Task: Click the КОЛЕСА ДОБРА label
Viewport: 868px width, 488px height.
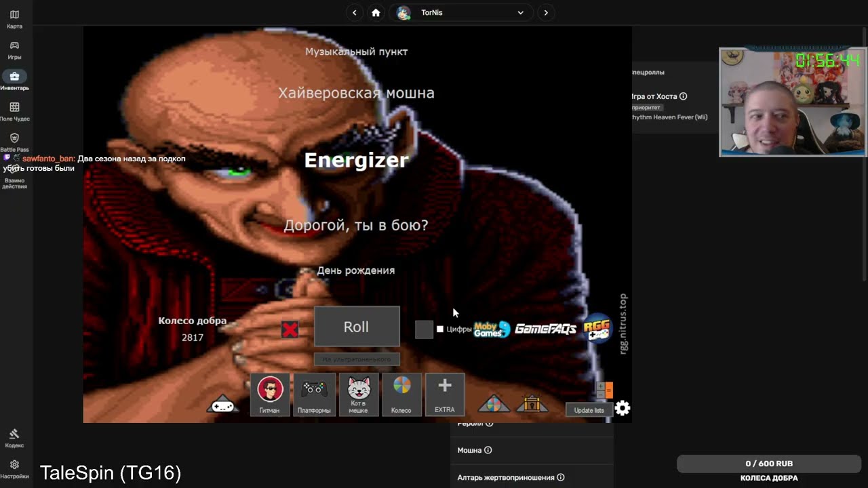Action: coord(769,479)
